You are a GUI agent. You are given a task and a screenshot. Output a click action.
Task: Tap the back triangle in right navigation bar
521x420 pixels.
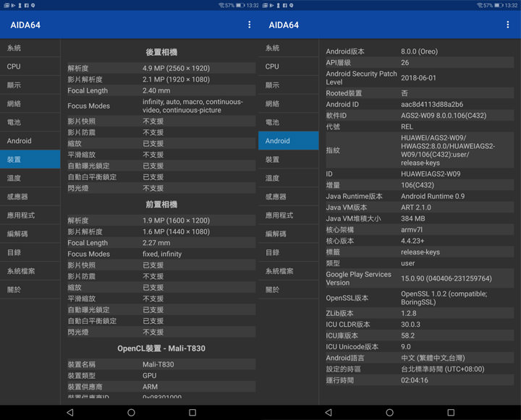point(328,412)
